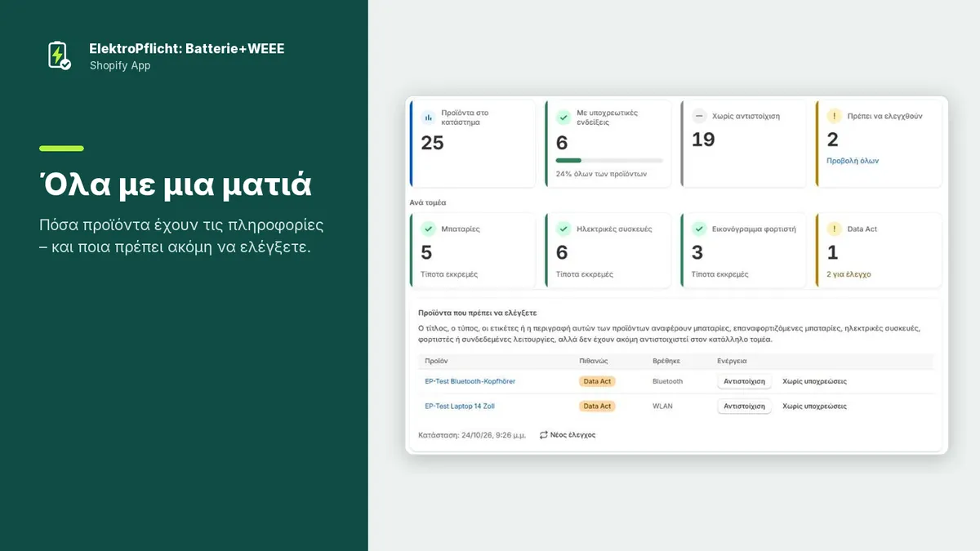Click the checkmark icon beside Μπαταρίες
The image size is (980, 551).
(428, 229)
